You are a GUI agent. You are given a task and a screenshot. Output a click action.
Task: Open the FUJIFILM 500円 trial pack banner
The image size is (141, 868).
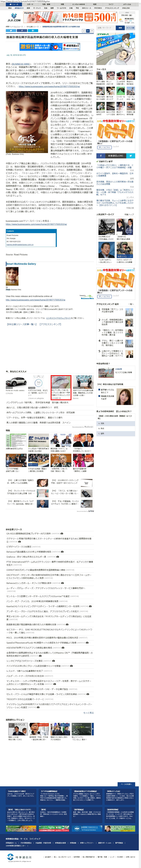point(70,17)
